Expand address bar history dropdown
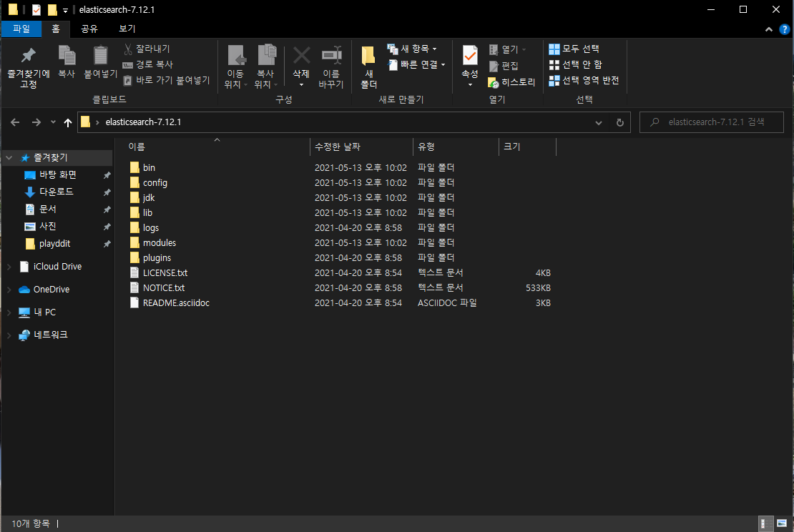 pyautogui.click(x=599, y=122)
